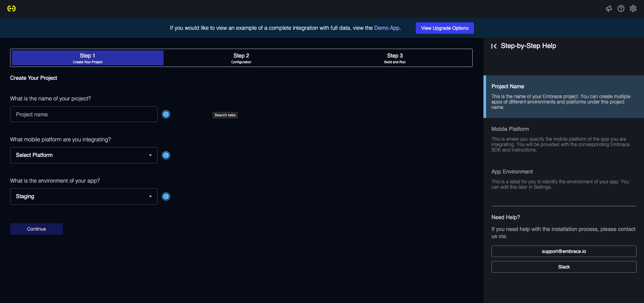Viewport: 644px width, 303px height.
Task: Select the Project Name help section
Action: point(564,97)
